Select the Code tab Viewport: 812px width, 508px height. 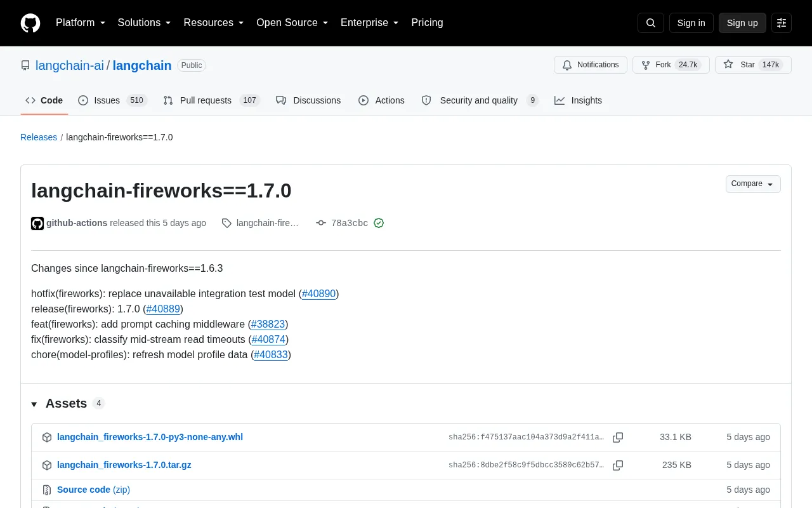(x=44, y=100)
